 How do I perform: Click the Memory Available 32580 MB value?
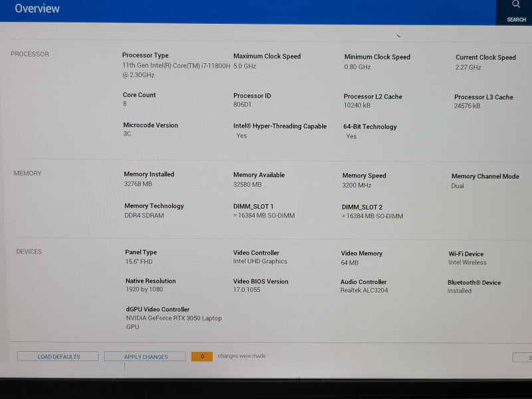point(247,185)
